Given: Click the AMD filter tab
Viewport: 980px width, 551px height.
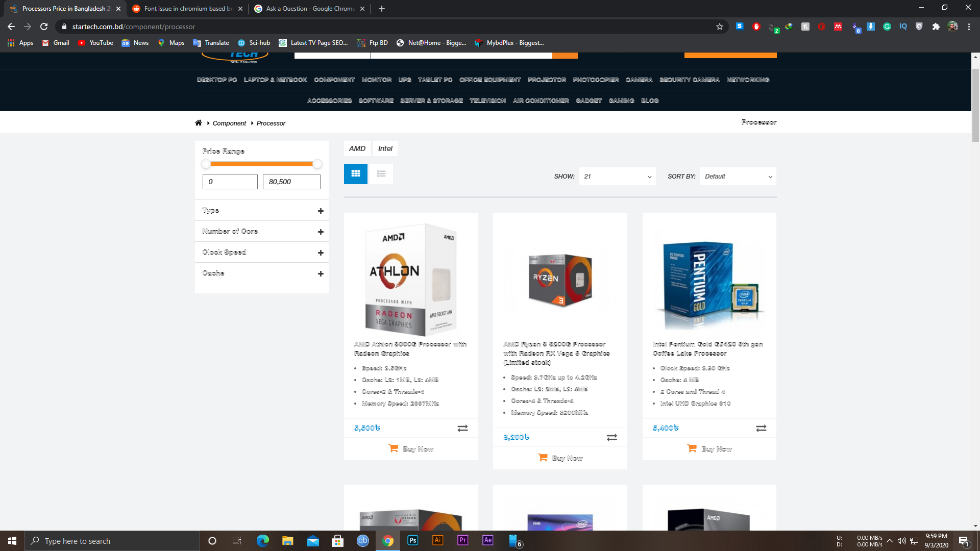Looking at the screenshot, I should click(357, 148).
